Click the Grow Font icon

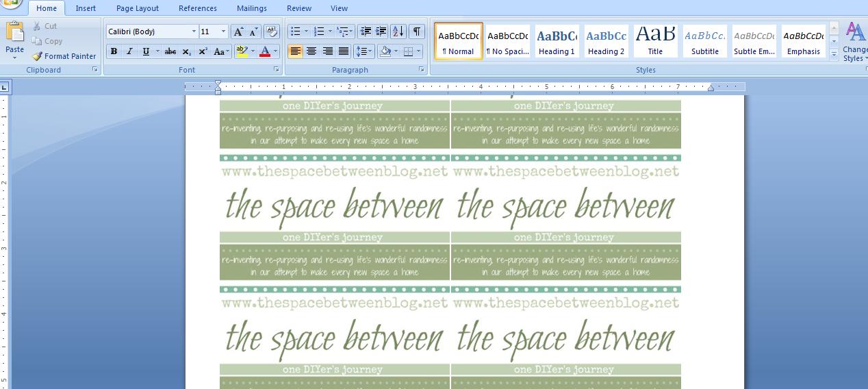point(238,32)
